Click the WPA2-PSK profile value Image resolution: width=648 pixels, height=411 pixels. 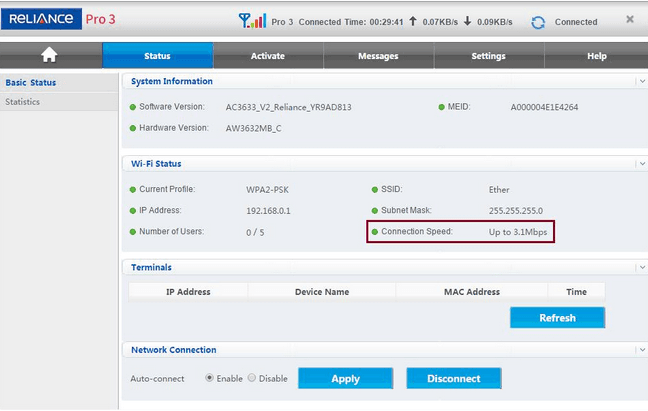(267, 190)
